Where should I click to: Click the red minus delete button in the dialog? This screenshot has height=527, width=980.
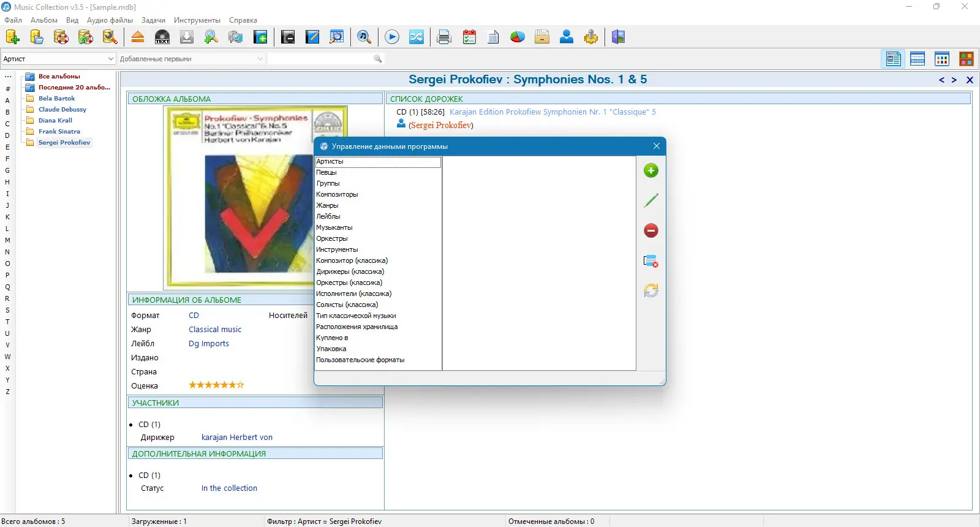point(651,230)
